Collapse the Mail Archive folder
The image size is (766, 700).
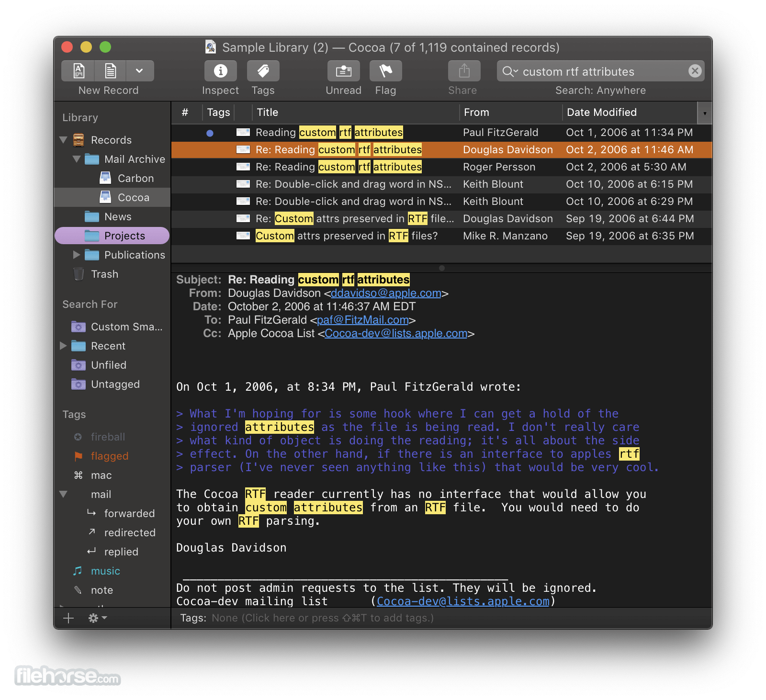click(77, 159)
